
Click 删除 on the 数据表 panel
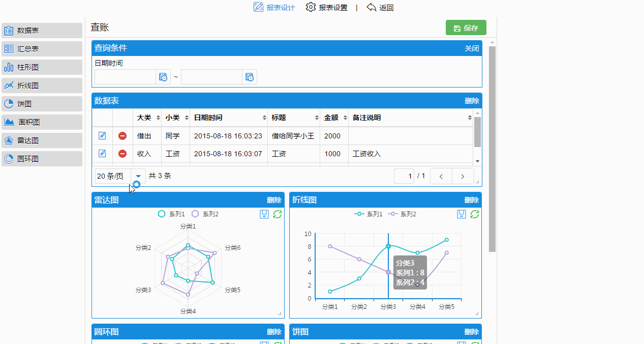[472, 101]
